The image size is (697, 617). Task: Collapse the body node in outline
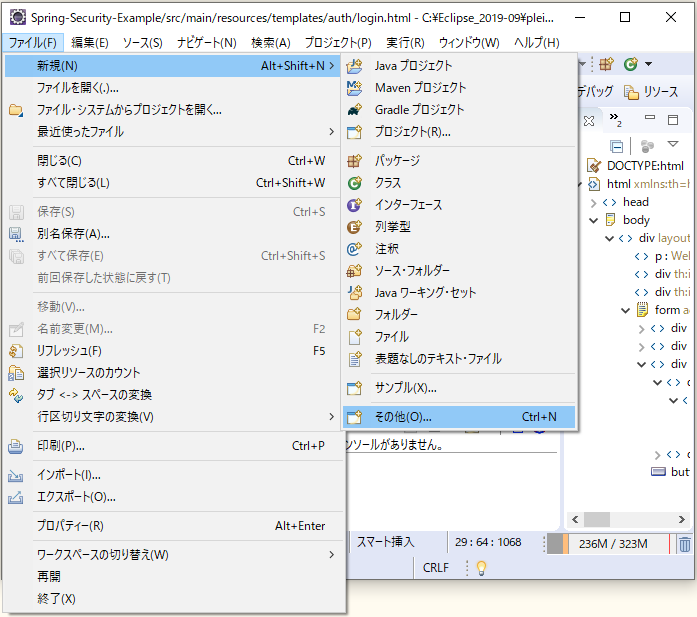click(593, 220)
